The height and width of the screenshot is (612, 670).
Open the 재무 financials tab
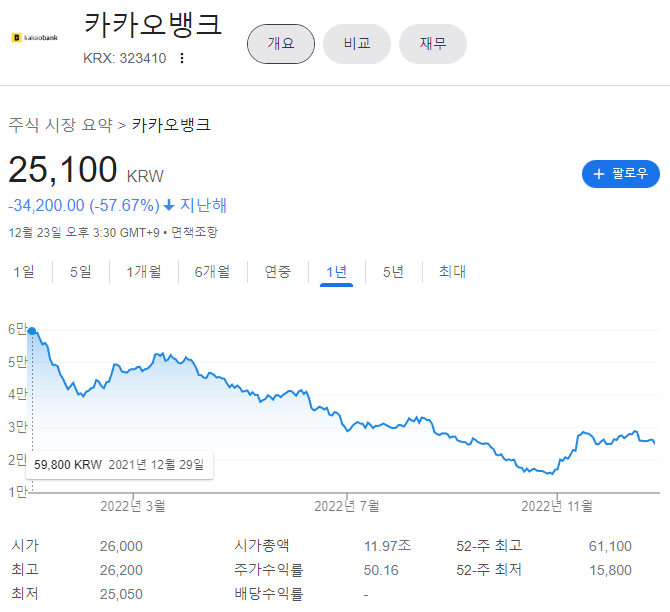coord(433,44)
